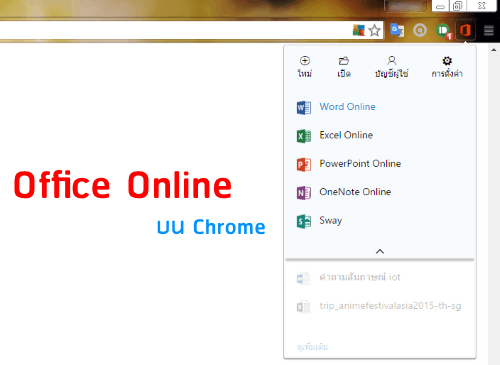500x365 pixels.
Task: Click the Sway app icon
Action: point(304,221)
